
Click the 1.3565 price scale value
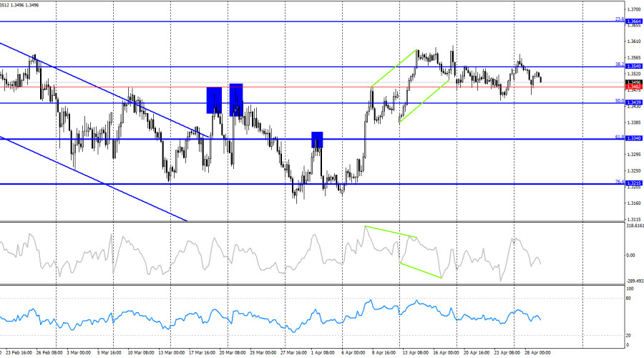(x=635, y=58)
